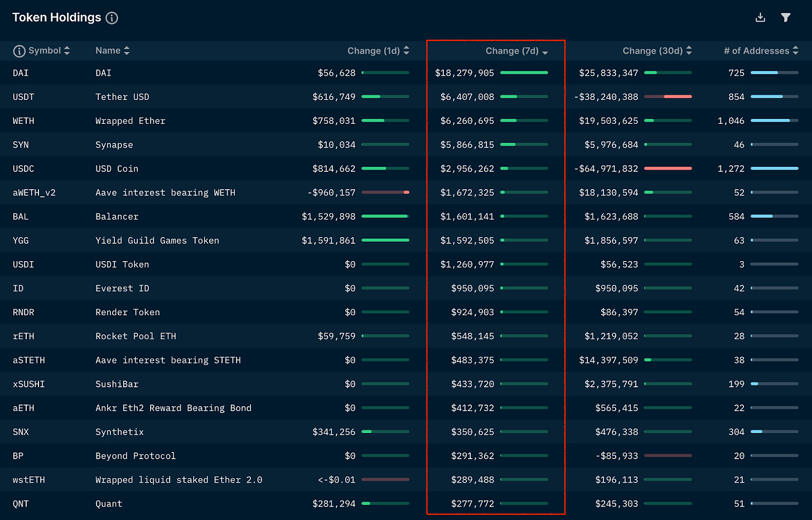Click the name Synthetix
The height and width of the screenshot is (520, 812).
click(x=120, y=432)
